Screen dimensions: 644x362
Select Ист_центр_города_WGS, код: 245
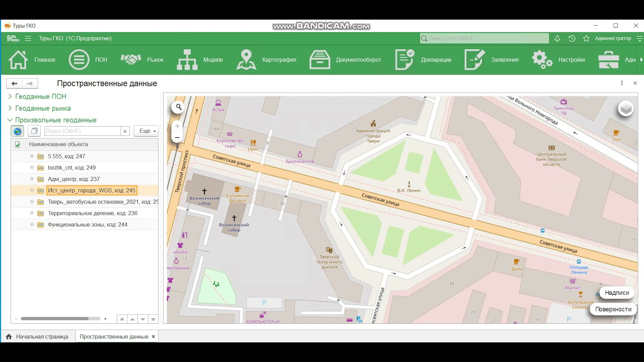tap(92, 191)
